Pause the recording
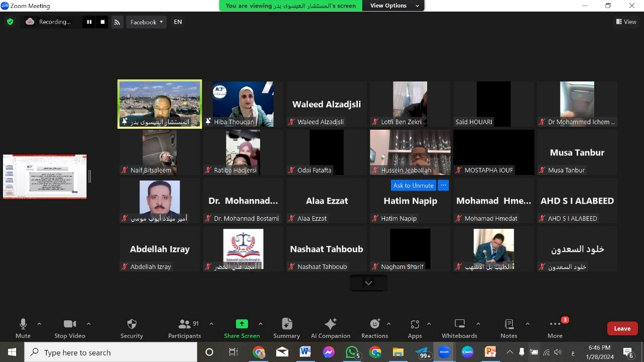Viewport: 644px width, 362px height. pos(89,22)
